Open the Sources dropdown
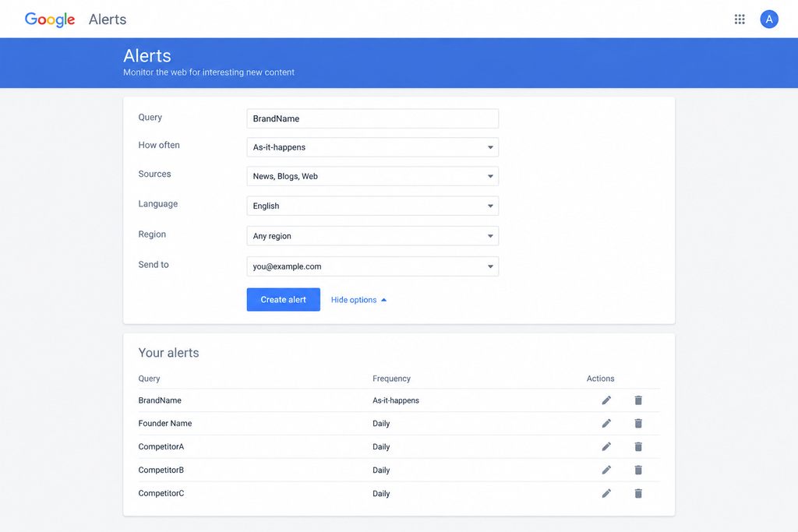Viewport: 798px width, 532px height. [373, 176]
